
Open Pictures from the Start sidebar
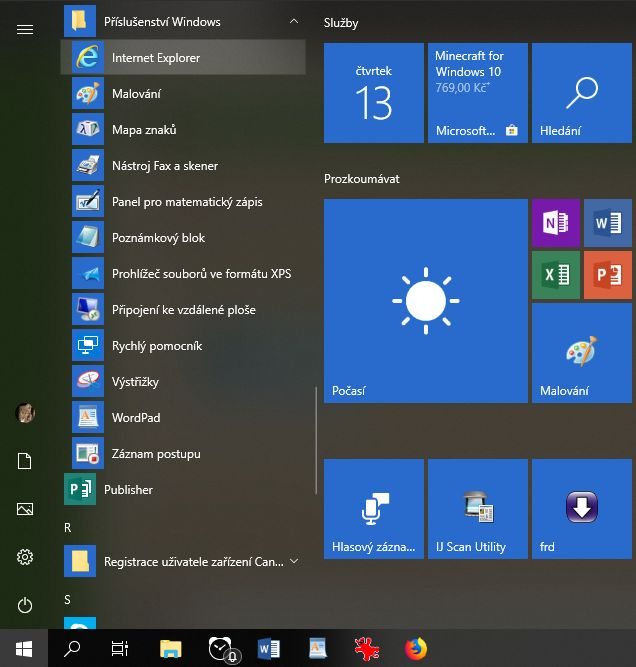pyautogui.click(x=25, y=509)
